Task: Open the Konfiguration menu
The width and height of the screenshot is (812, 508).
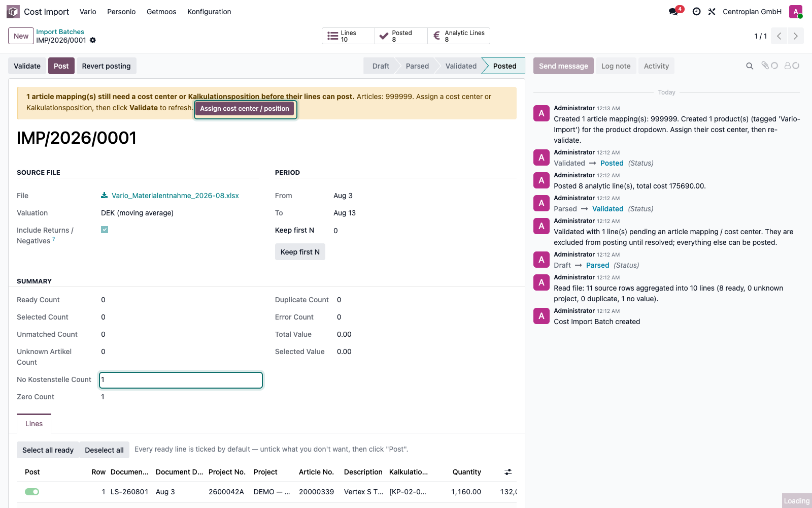Action: [x=209, y=12]
